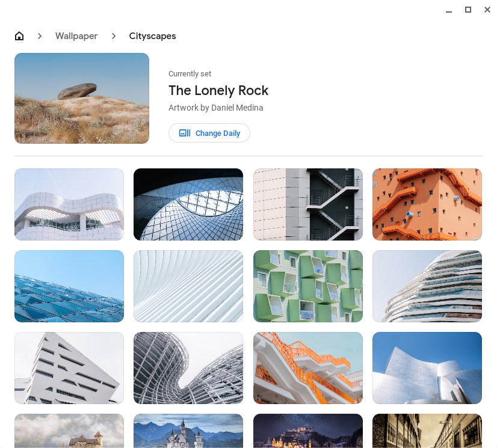Select the Cityscapes breadcrumb
This screenshot has height=448, width=497.
pyautogui.click(x=152, y=36)
